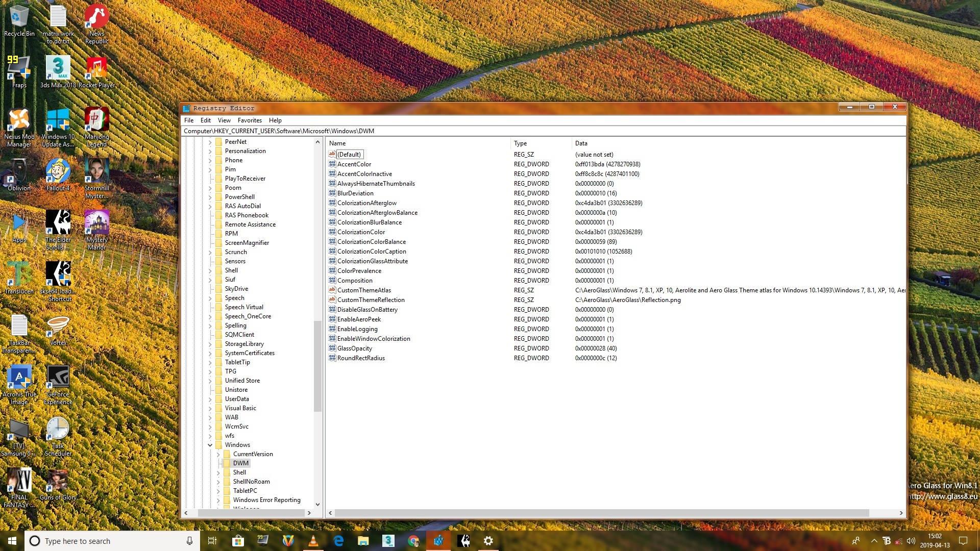Click the Name column header

pos(419,143)
